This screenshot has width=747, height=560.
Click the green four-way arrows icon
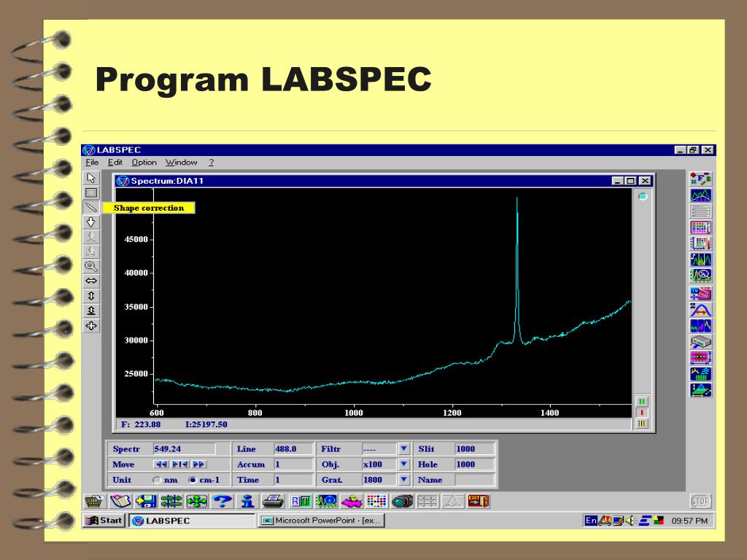pos(196,501)
